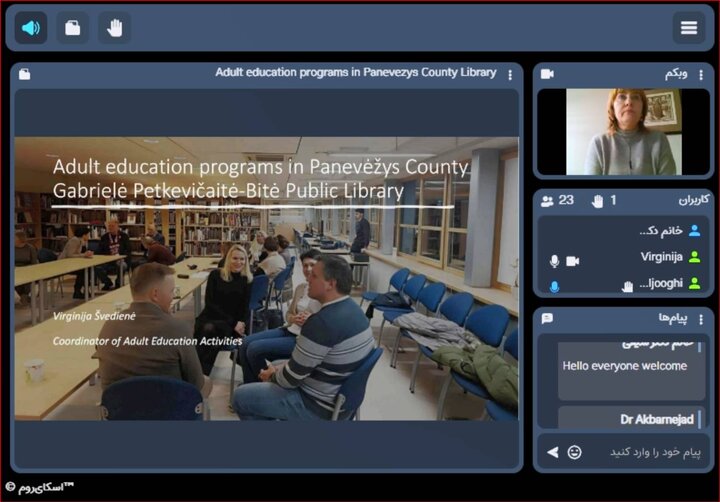Screen dimensions: 720x502
Task: Open the hamburger main menu
Action: [688, 28]
